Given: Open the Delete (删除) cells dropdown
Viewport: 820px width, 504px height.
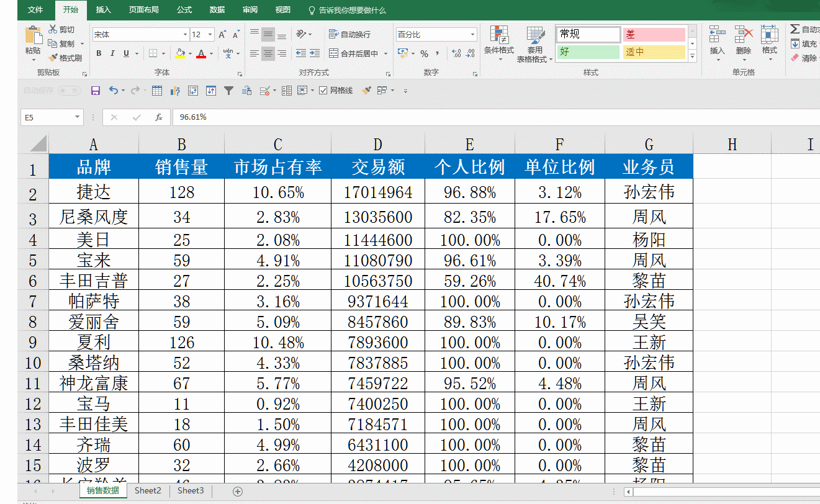Looking at the screenshot, I should point(744,42).
